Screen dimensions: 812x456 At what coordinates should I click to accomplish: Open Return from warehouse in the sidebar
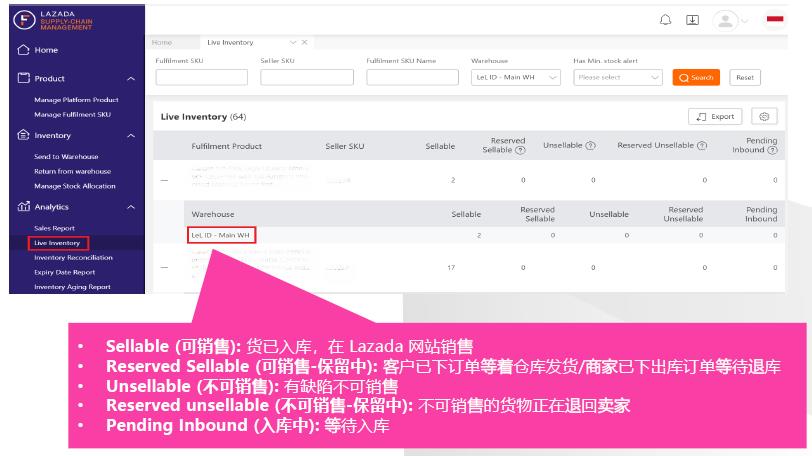72,171
